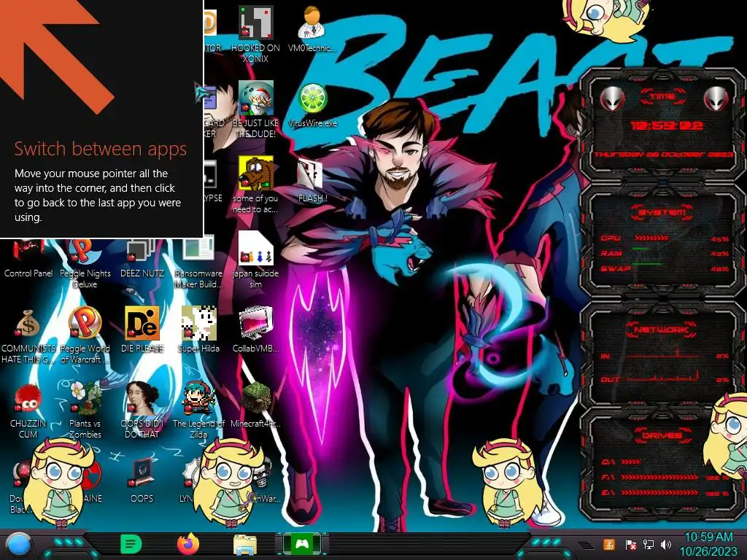The height and width of the screenshot is (560, 747).
Task: Click the volume speaker tray icon
Action: tap(666, 544)
